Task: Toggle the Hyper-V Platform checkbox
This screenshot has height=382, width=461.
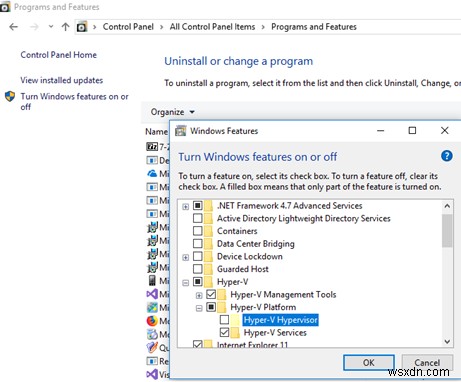Action: [x=211, y=307]
